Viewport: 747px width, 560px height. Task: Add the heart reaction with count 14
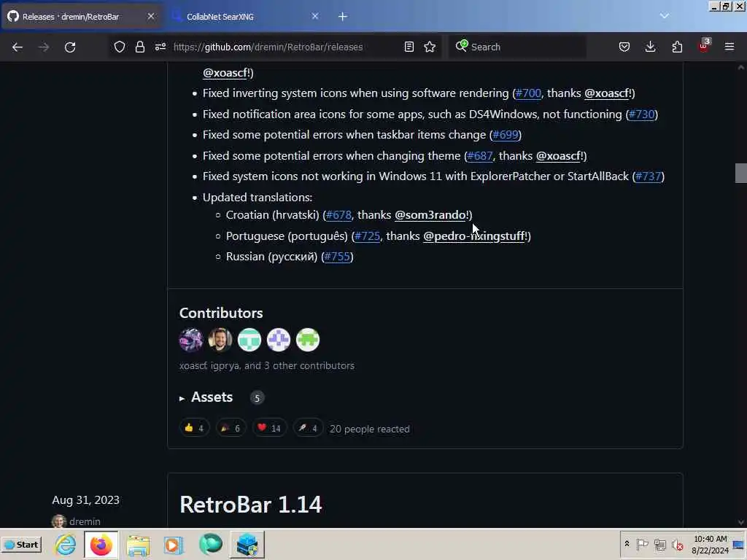(269, 428)
